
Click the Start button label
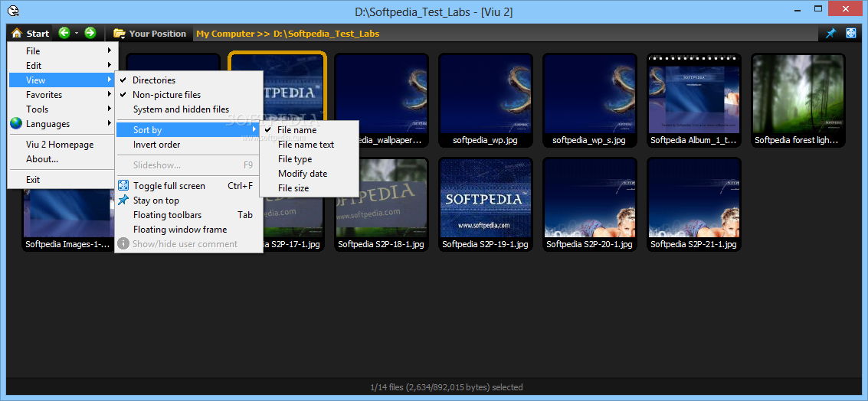[38, 34]
